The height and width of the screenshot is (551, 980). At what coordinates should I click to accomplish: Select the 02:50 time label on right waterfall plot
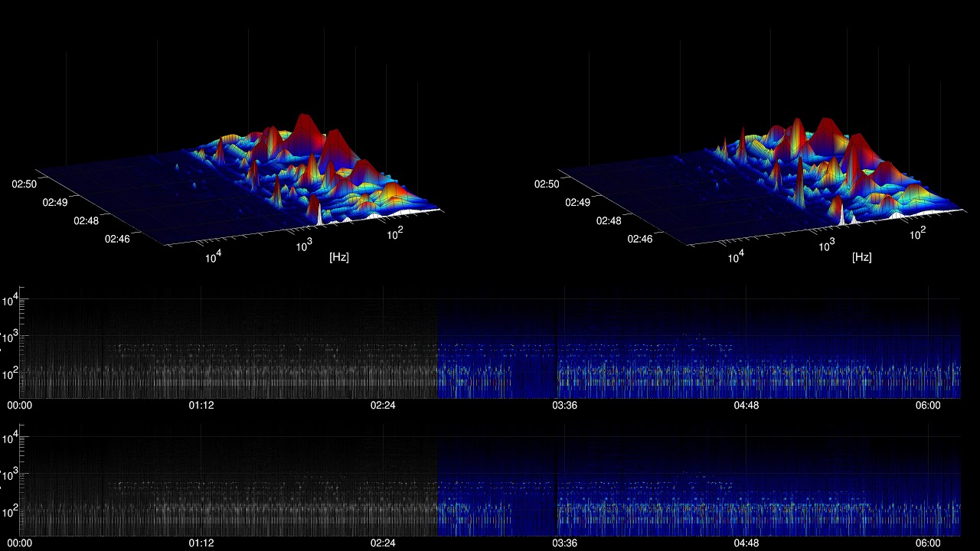(546, 184)
